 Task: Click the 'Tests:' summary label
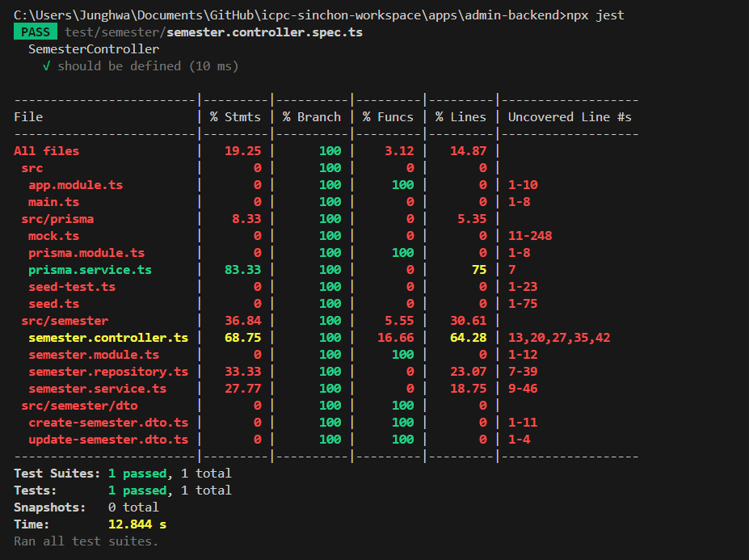35,491
